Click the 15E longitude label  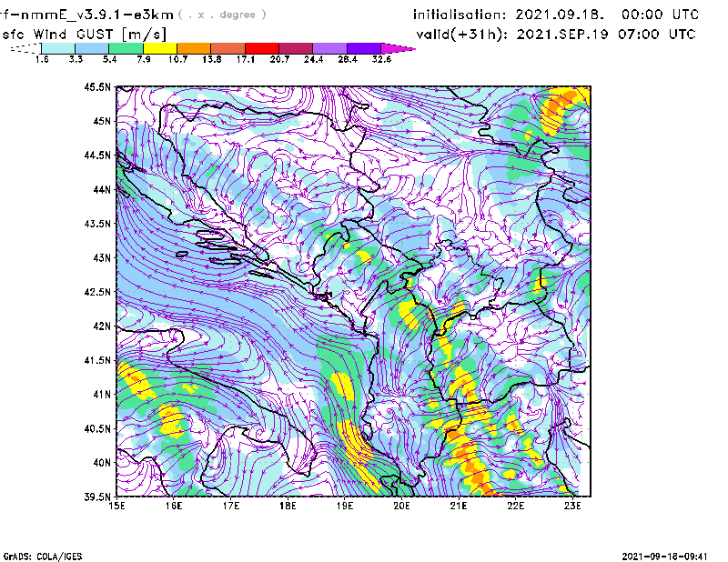[x=116, y=506]
